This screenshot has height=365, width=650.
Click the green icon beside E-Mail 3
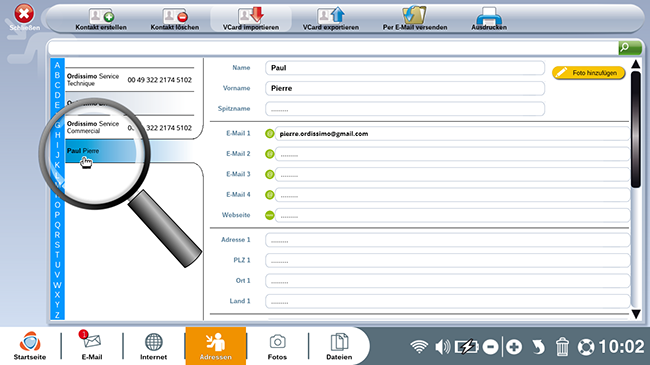(269, 174)
